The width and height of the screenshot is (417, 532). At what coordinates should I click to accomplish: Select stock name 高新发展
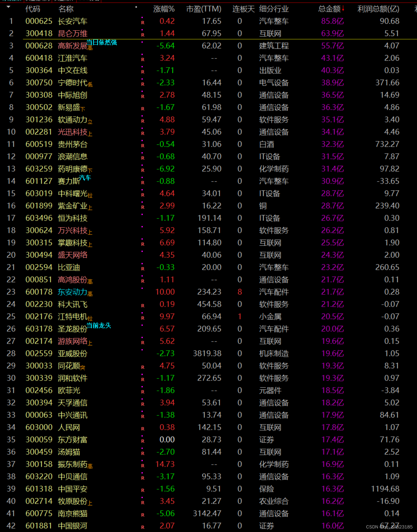pyautogui.click(x=72, y=46)
